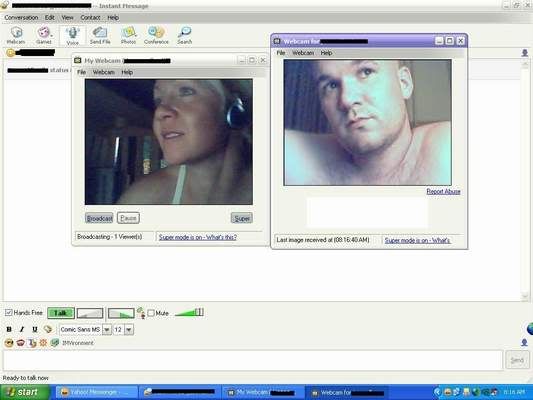Screen dimensions: 533x400
Task: Toggle italic text formatting
Action: (22, 329)
